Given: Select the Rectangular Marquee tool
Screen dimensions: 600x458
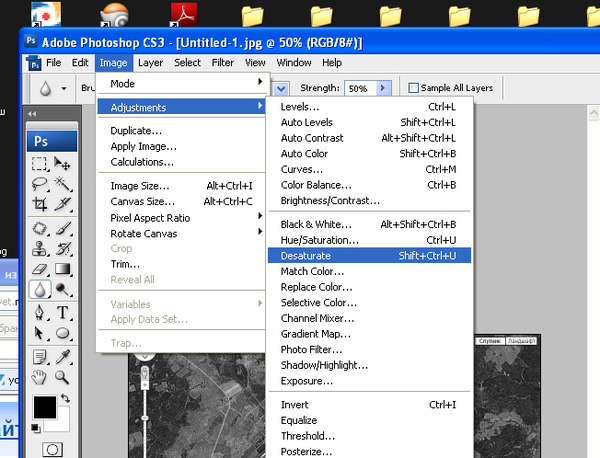Looking at the screenshot, I should tap(39, 164).
